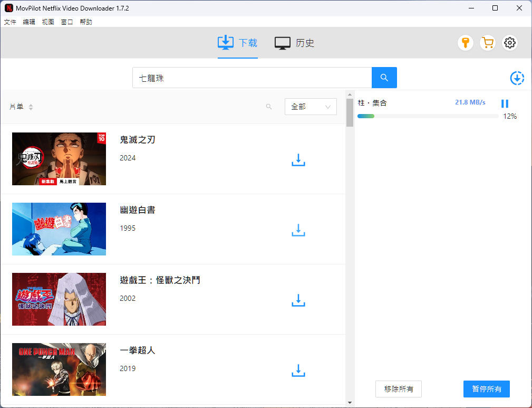The height and width of the screenshot is (408, 532).
Task: Open settings via the gear icon
Action: 509,43
